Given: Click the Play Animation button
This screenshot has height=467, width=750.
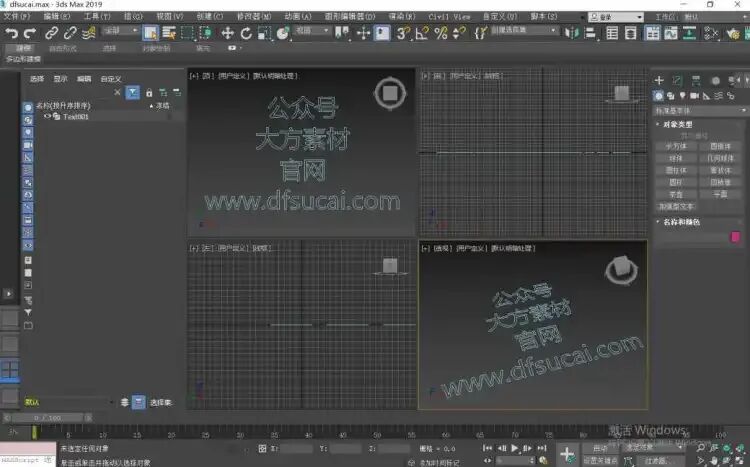Looking at the screenshot, I should pyautogui.click(x=514, y=448).
